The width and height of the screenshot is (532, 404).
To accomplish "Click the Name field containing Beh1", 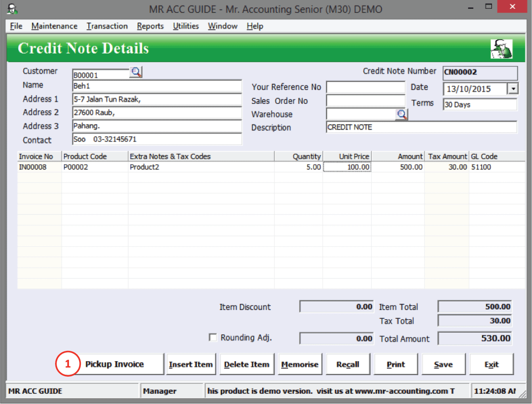I will click(x=157, y=86).
